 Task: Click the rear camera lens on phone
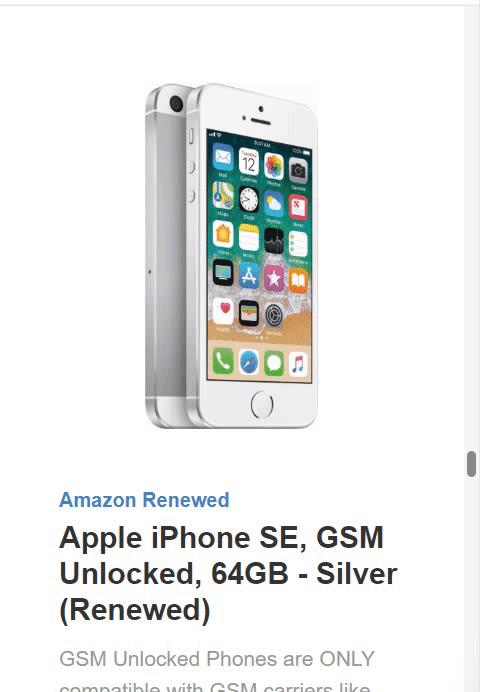176,104
